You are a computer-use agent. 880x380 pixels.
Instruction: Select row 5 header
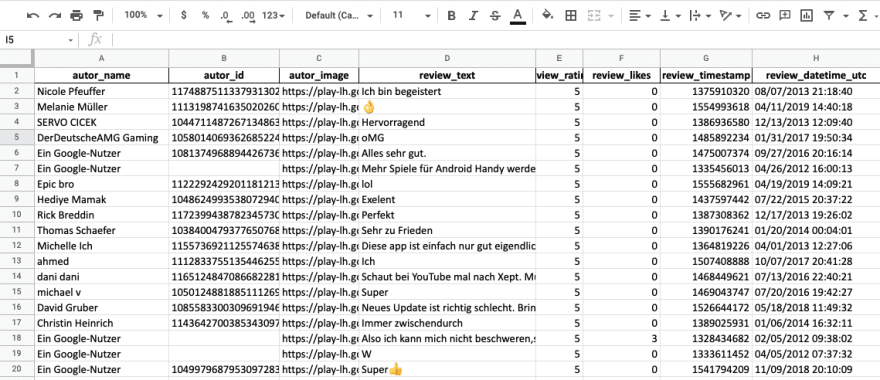(17, 138)
